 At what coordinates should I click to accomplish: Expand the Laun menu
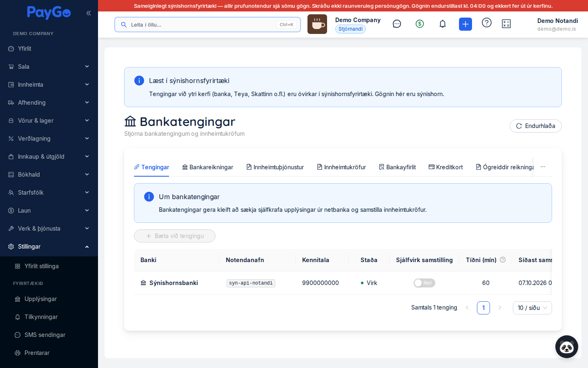(x=49, y=211)
